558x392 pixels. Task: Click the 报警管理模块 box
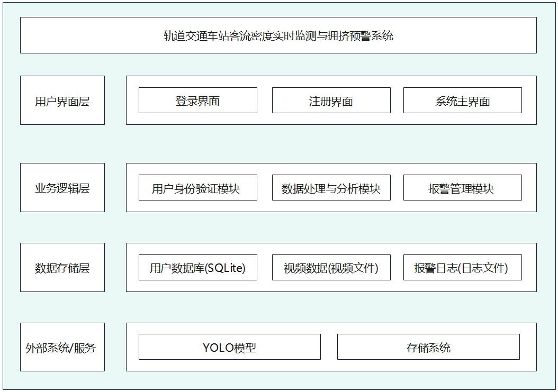[462, 188]
